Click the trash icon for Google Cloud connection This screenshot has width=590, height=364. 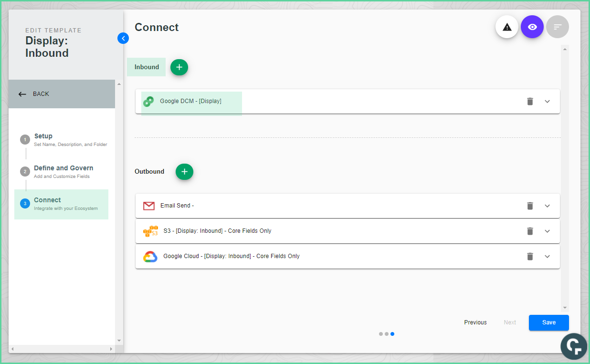click(530, 256)
